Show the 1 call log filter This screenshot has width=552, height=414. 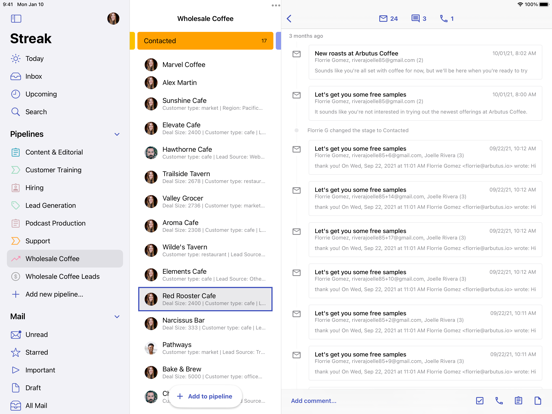click(x=447, y=19)
